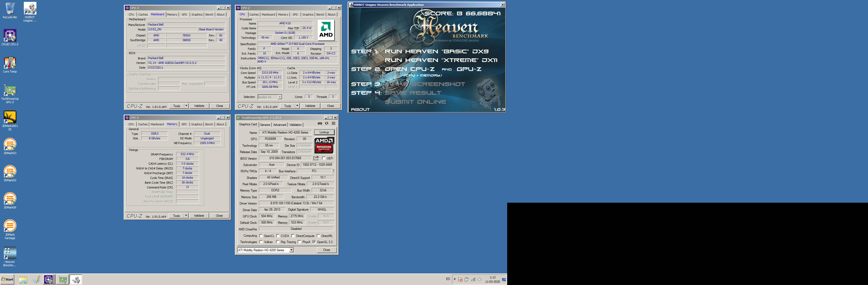Open the 3DMark03 desktop icon

click(10, 146)
